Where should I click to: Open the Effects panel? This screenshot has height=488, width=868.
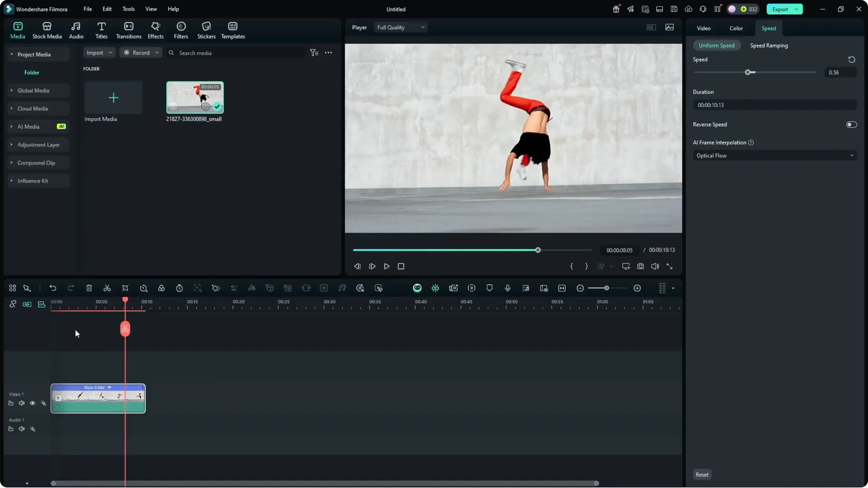point(156,30)
